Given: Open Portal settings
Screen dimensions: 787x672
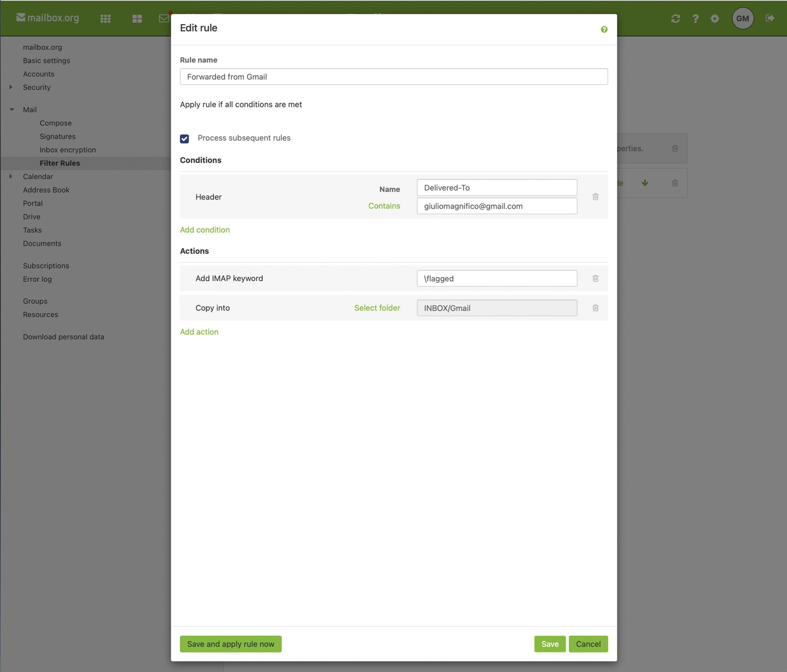Looking at the screenshot, I should [33, 203].
